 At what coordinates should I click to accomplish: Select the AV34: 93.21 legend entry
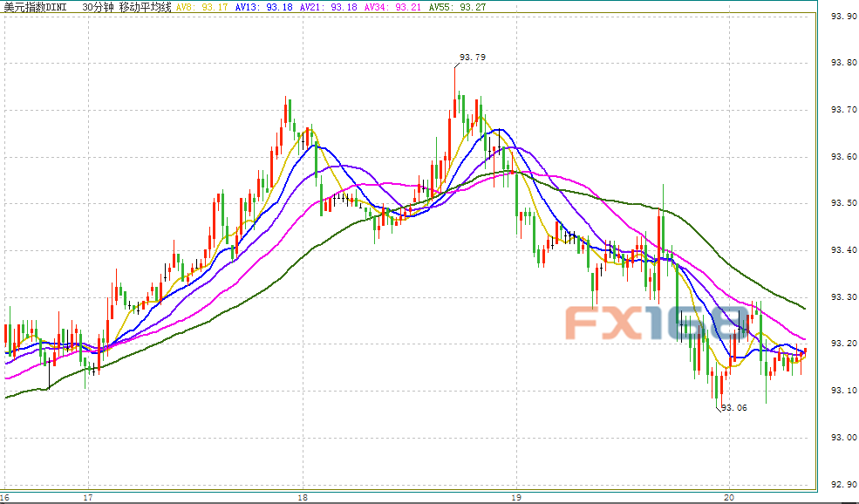click(393, 7)
